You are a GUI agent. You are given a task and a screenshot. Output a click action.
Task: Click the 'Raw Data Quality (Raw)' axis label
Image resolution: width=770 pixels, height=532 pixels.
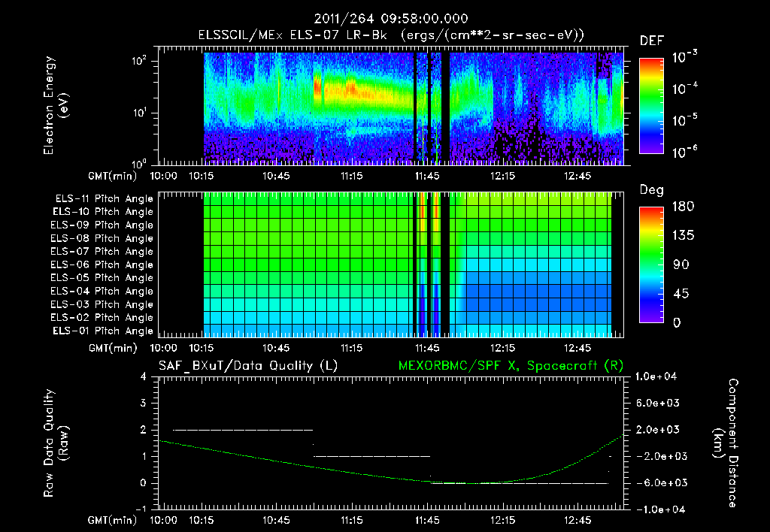tap(56, 443)
